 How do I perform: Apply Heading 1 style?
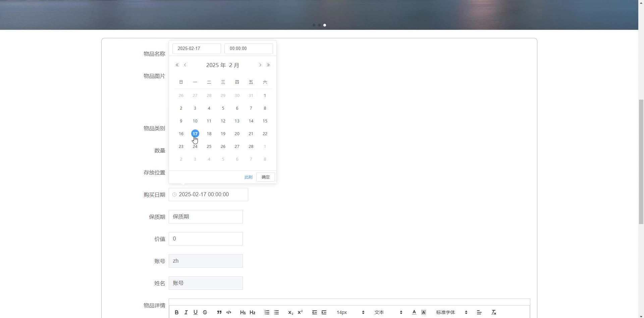(x=243, y=312)
